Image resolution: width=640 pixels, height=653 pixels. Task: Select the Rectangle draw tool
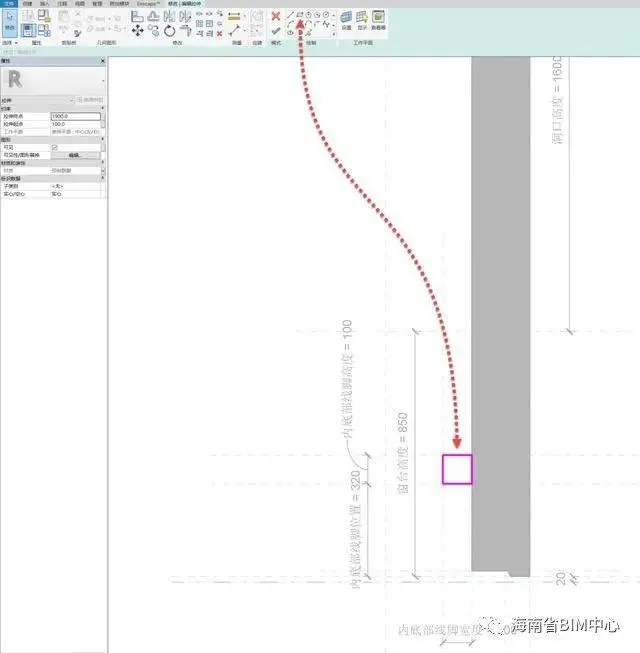299,15
